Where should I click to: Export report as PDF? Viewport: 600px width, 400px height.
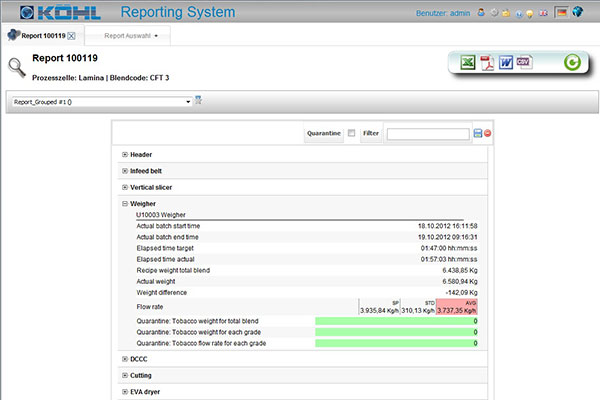(486, 63)
